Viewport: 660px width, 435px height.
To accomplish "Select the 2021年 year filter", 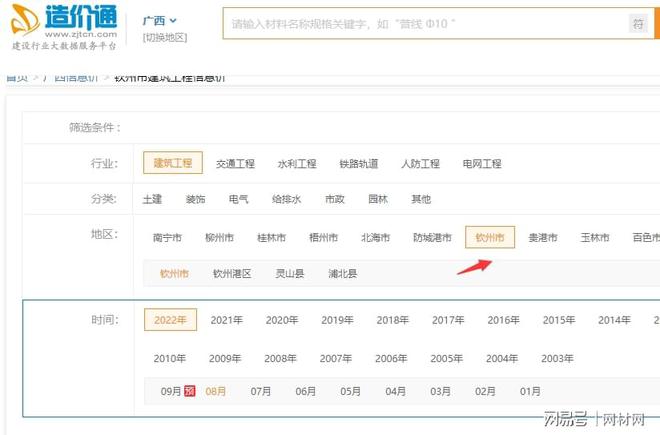I will 227,320.
